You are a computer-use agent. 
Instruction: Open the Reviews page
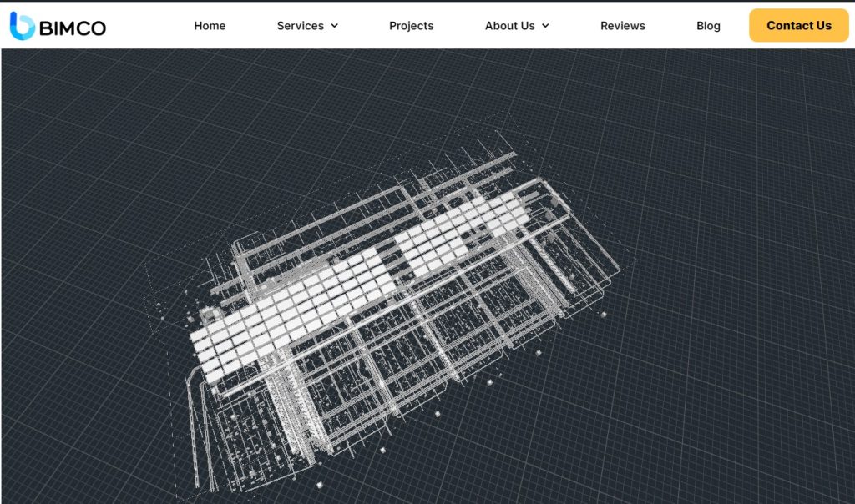click(623, 26)
